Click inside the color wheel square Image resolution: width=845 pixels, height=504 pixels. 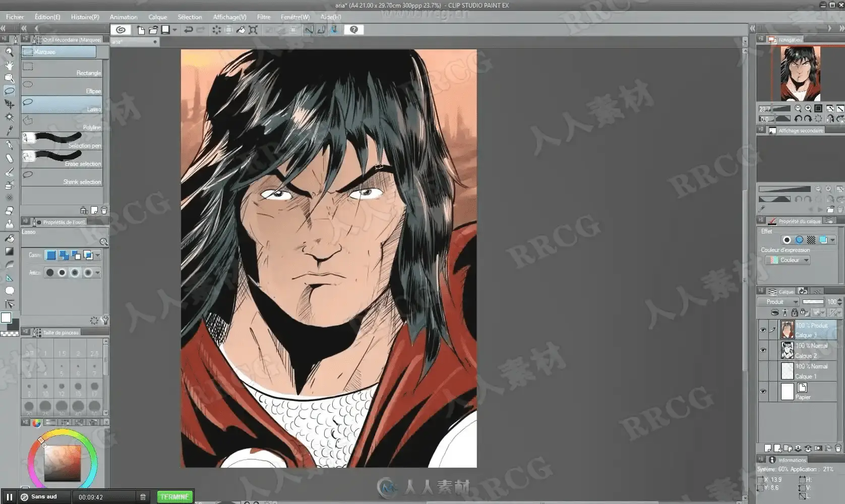[63, 463]
